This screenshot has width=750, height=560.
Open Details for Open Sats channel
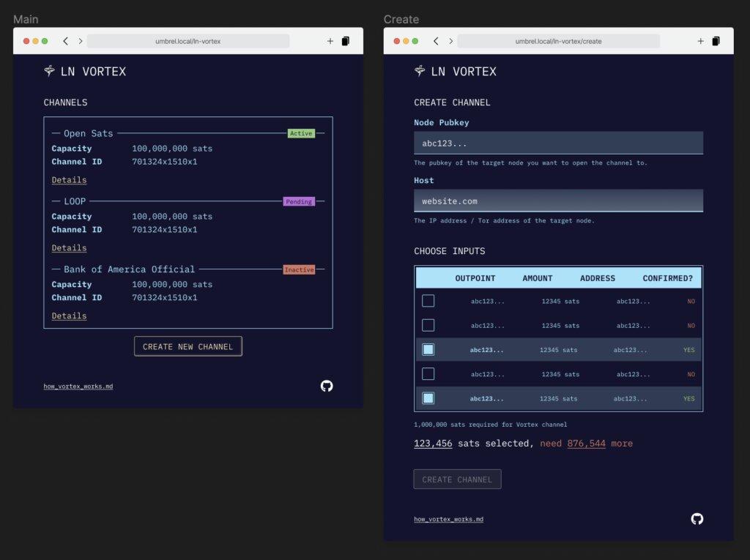69,180
